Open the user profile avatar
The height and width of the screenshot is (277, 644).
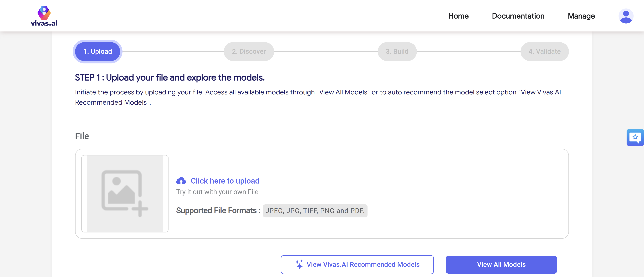click(625, 16)
